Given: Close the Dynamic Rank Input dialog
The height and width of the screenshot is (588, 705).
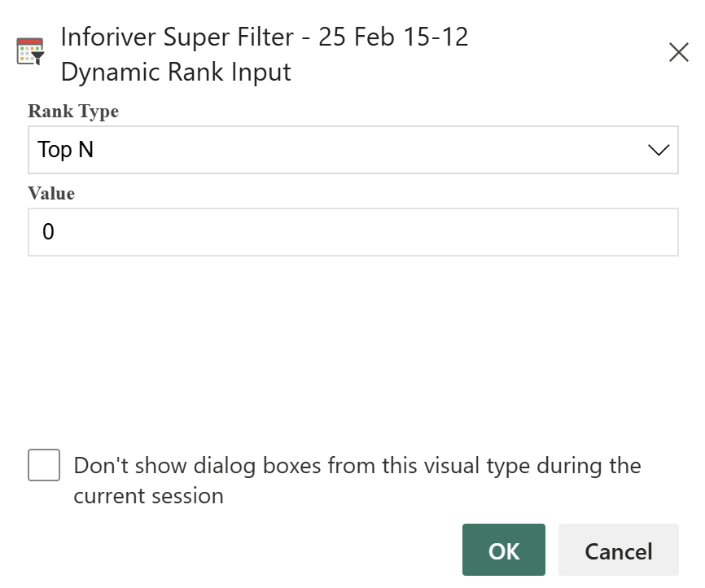Looking at the screenshot, I should (x=678, y=52).
